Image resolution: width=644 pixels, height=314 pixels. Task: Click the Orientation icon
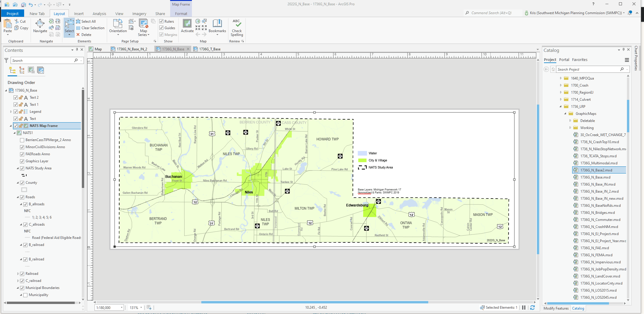pyautogui.click(x=118, y=24)
